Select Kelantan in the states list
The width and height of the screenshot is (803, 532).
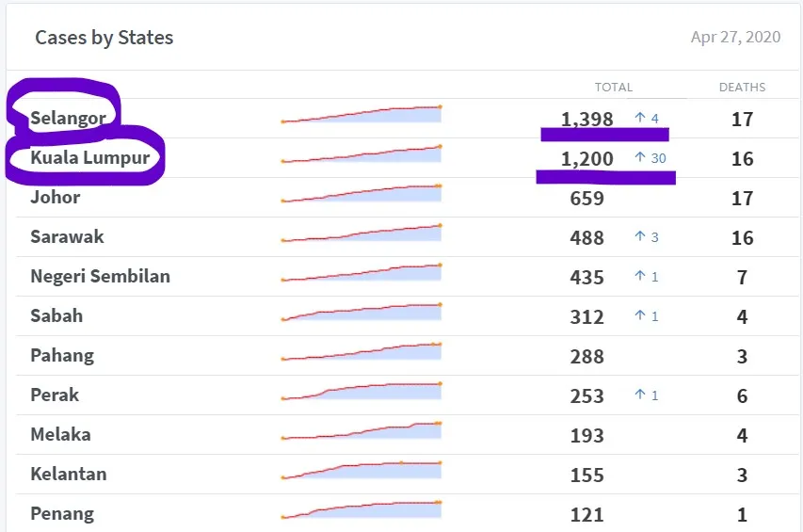[69, 475]
